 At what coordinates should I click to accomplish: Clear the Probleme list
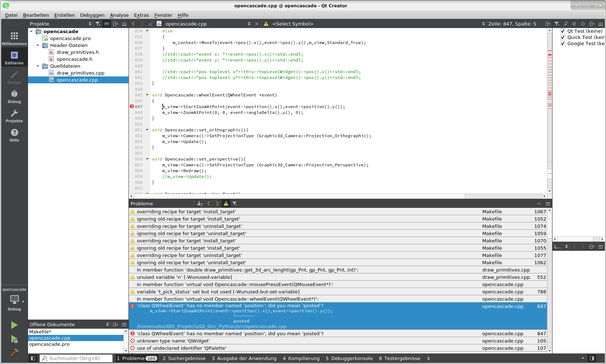[x=200, y=203]
